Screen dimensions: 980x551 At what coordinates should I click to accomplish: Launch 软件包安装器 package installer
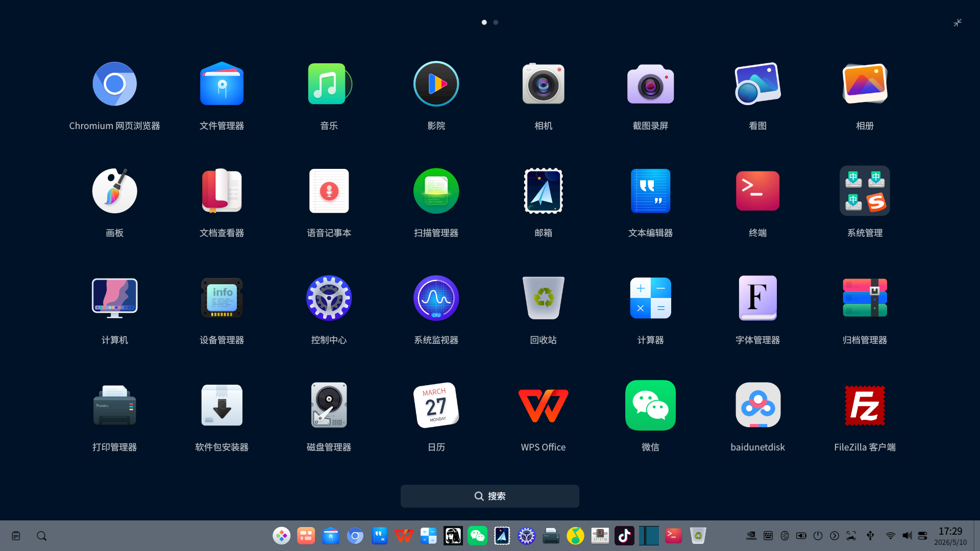coord(222,406)
